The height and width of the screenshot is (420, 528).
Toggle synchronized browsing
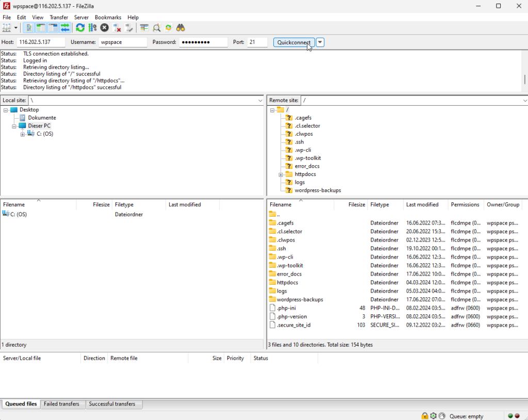pos(169,28)
